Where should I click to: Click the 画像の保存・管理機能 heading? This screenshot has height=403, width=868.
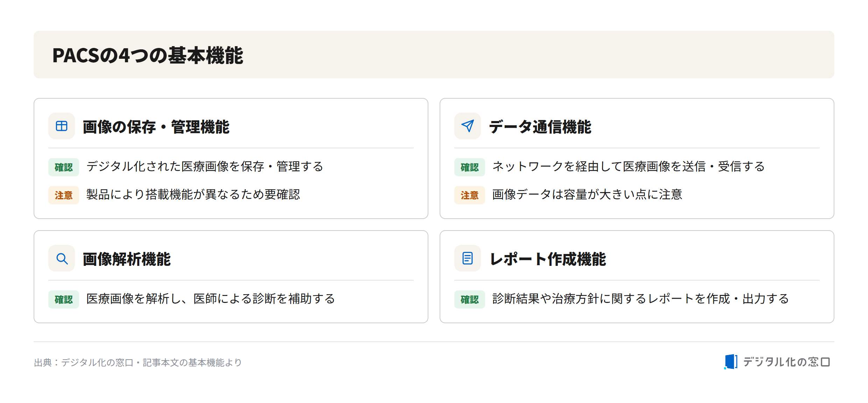pyautogui.click(x=156, y=127)
